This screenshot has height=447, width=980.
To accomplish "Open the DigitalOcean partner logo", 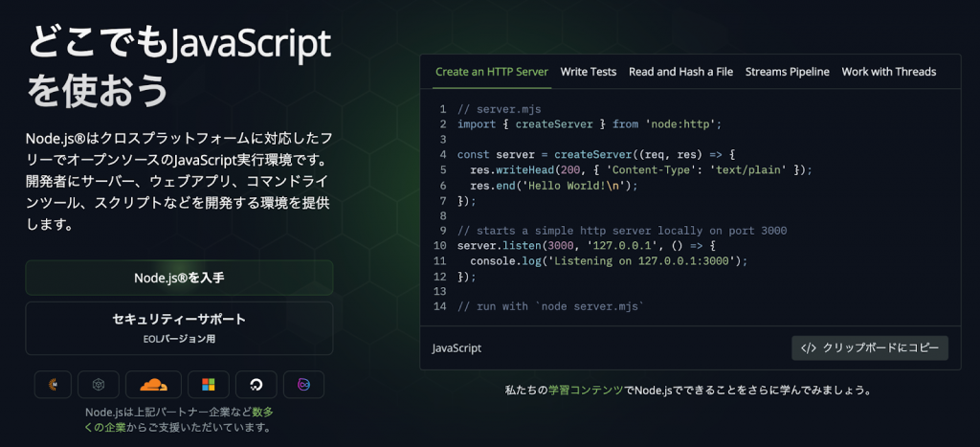I will (x=256, y=384).
